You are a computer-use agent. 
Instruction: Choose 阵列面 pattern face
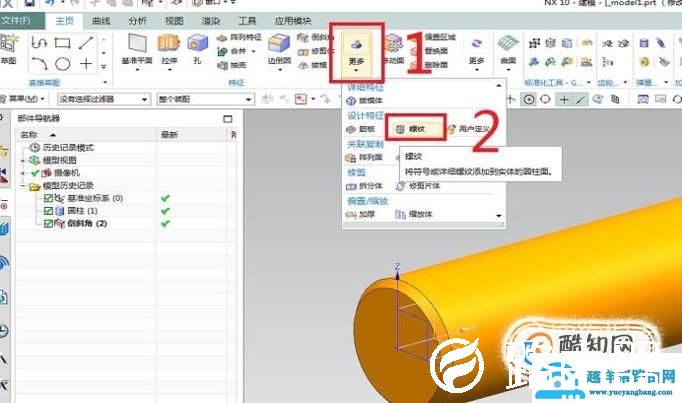(x=364, y=157)
